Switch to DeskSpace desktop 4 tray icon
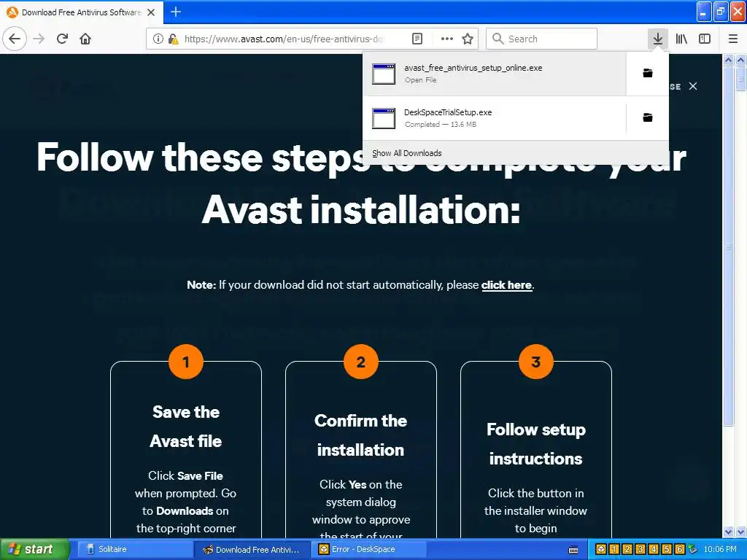The height and width of the screenshot is (560, 747). (x=653, y=549)
